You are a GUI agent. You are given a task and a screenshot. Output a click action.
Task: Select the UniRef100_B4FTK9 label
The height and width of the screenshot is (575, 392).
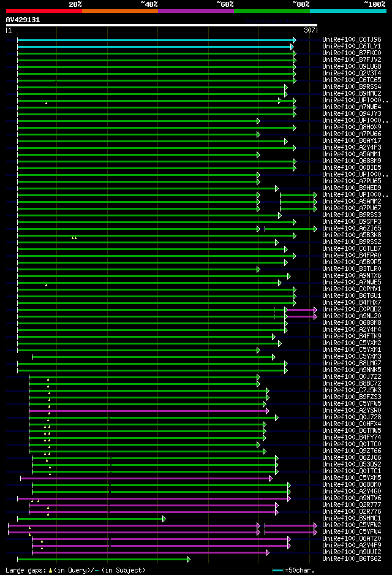pos(352,336)
